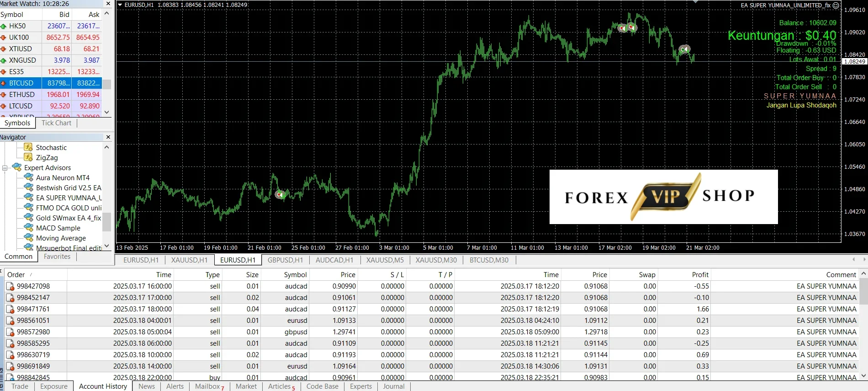The image size is (868, 391).
Task: Click the FTMO DCA GOLD expert icon
Action: 29,208
